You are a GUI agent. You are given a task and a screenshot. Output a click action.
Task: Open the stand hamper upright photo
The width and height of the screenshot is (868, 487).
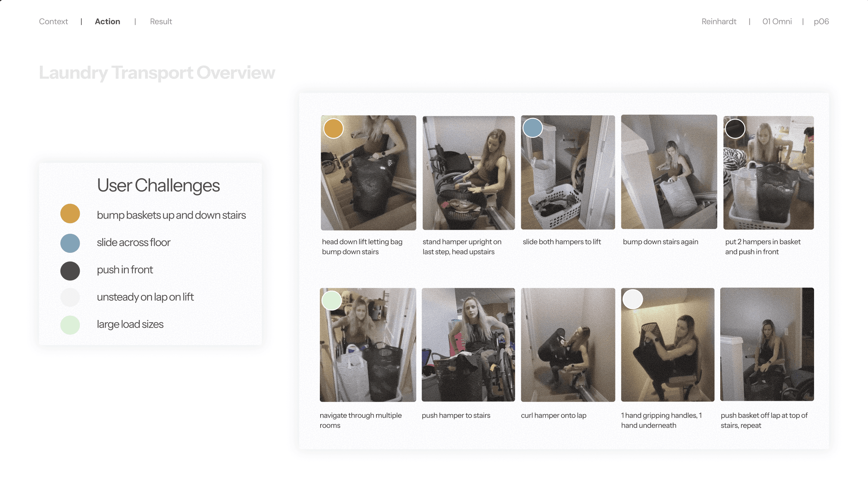(x=468, y=173)
